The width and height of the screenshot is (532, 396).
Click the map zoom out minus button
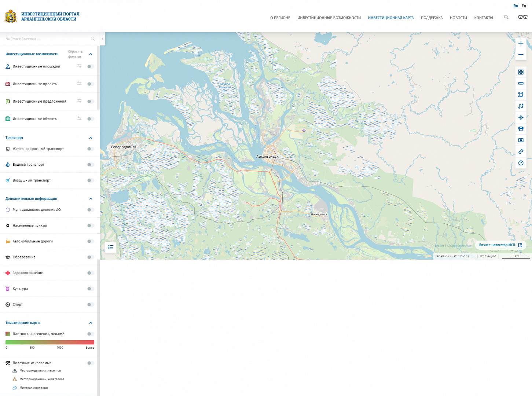pyautogui.click(x=521, y=55)
